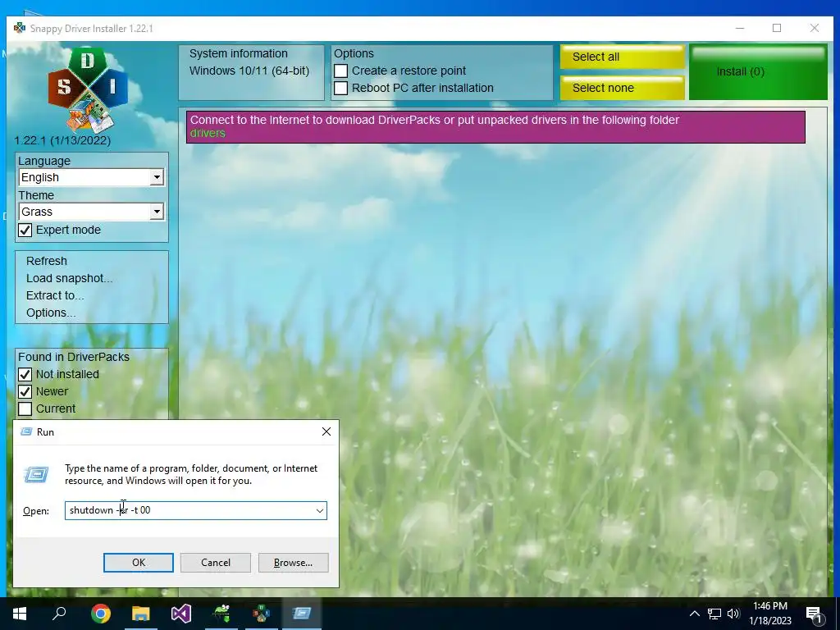Click Load snapshot... in the sidebar

(x=69, y=278)
